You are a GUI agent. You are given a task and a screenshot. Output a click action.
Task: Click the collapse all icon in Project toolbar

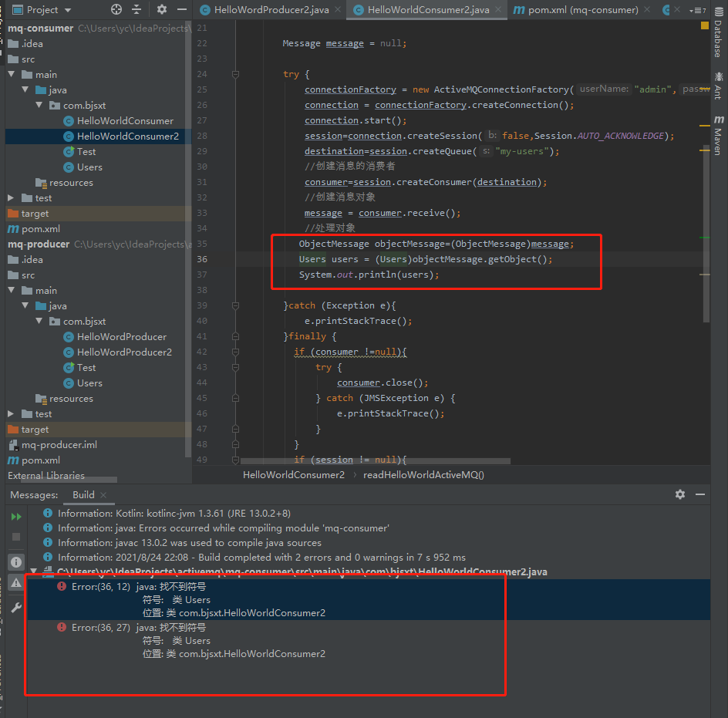tap(136, 9)
